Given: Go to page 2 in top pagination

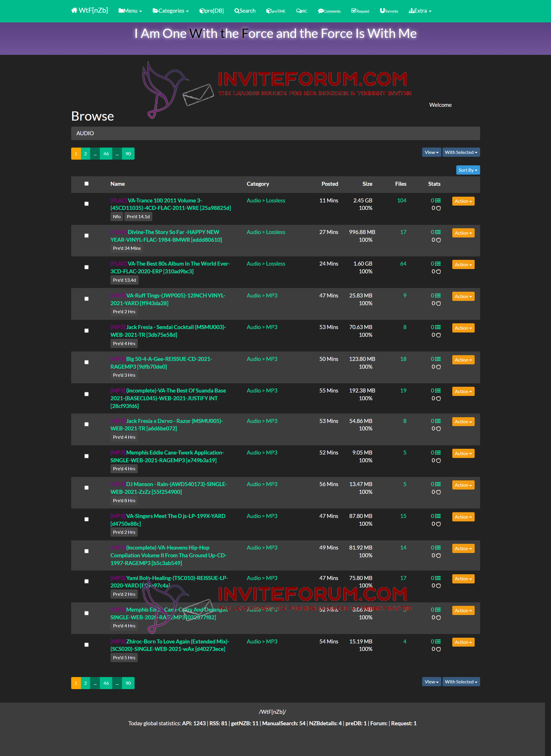Looking at the screenshot, I should pos(86,154).
